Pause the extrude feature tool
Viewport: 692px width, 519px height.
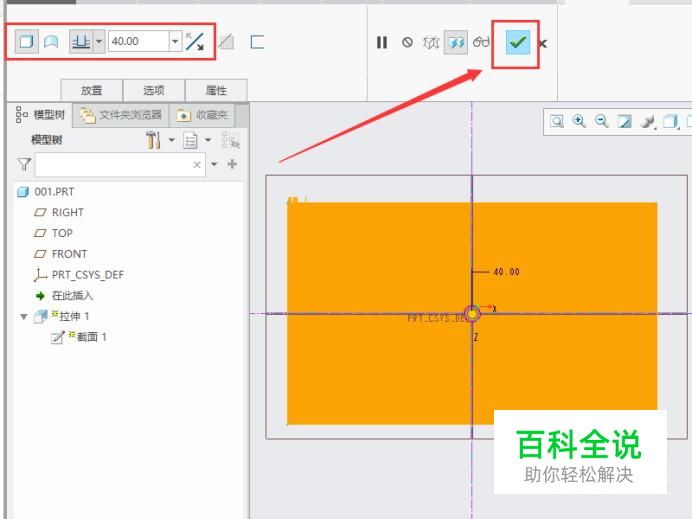[x=382, y=42]
